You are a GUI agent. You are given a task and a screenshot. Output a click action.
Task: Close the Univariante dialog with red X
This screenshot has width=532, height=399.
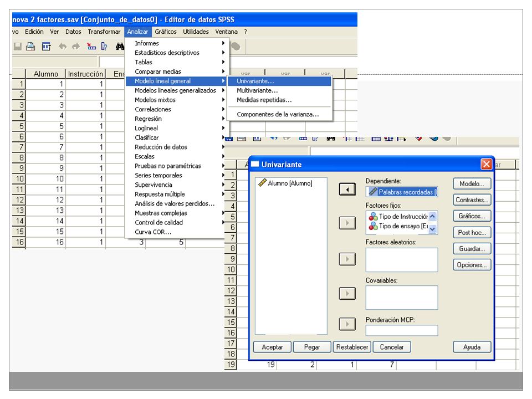tap(486, 164)
